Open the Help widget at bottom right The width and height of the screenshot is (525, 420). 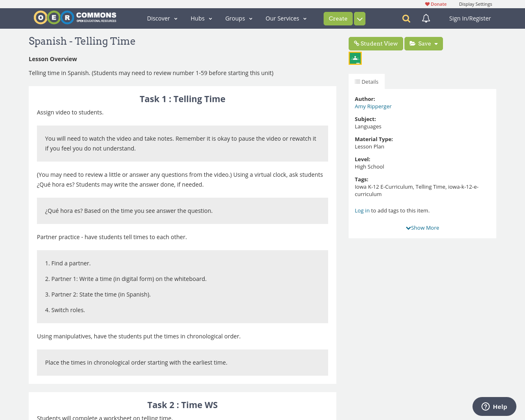494,406
